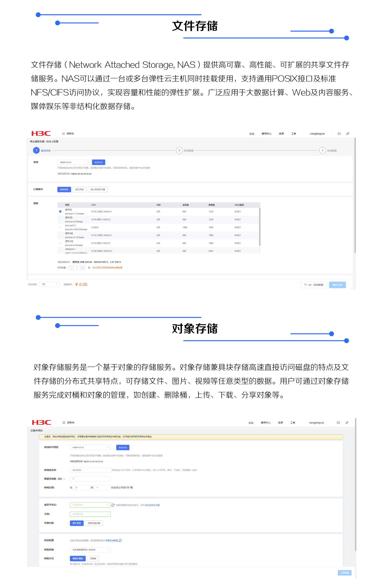Click the mail icon in the lower console header

click(x=338, y=423)
